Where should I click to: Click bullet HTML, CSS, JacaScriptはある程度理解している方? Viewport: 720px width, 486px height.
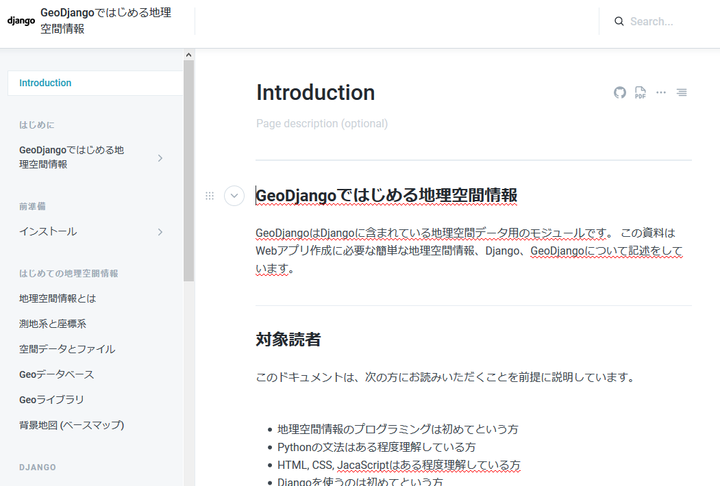coord(399,465)
